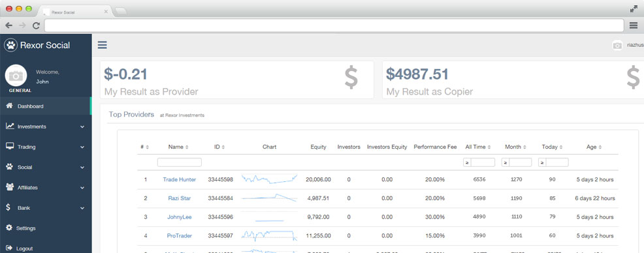Close the Rexor Social browser tab
The height and width of the screenshot is (253, 644).
[x=106, y=12]
